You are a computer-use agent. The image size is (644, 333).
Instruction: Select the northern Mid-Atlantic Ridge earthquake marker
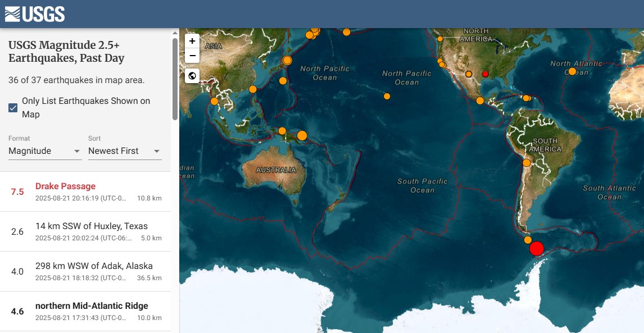click(x=572, y=71)
